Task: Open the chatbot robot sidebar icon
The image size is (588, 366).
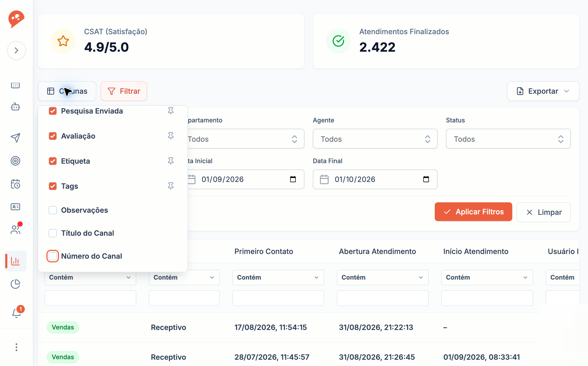Action: pos(15,107)
